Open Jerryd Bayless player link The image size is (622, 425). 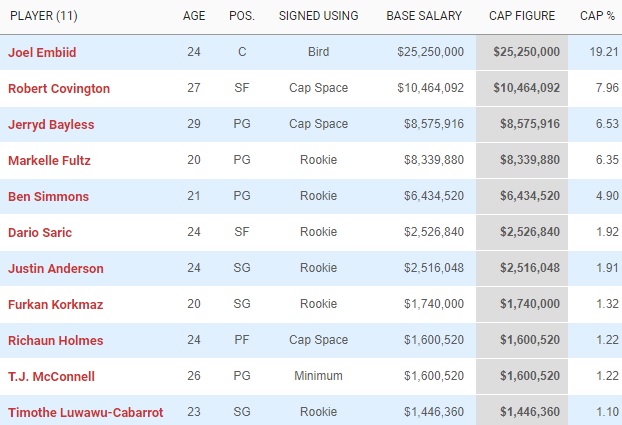pyautogui.click(x=51, y=124)
